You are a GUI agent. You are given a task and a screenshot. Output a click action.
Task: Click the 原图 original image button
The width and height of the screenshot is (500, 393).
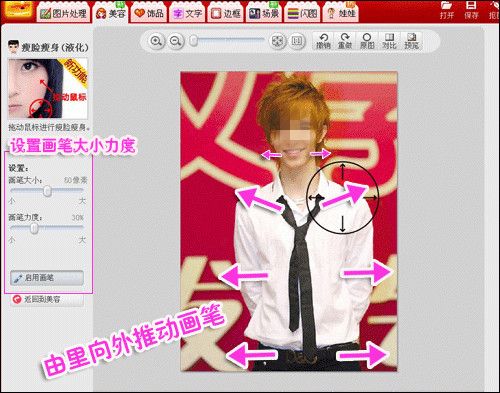click(367, 41)
